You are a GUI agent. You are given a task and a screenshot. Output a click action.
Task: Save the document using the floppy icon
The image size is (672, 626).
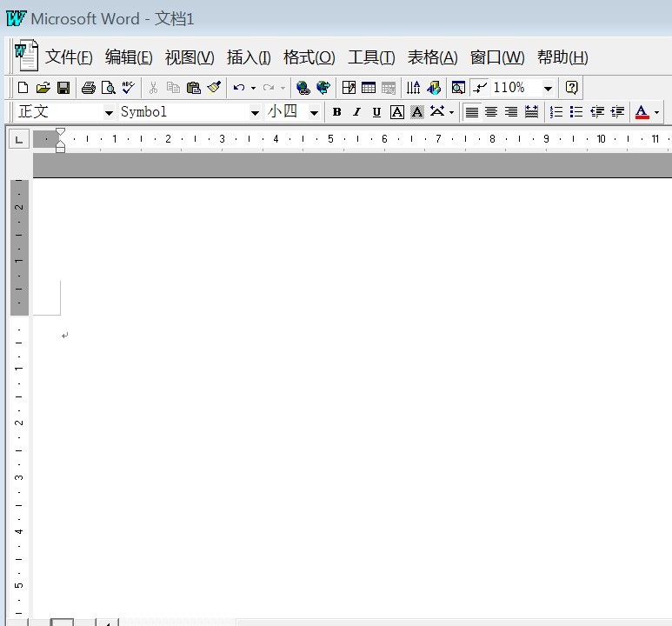pyautogui.click(x=63, y=88)
